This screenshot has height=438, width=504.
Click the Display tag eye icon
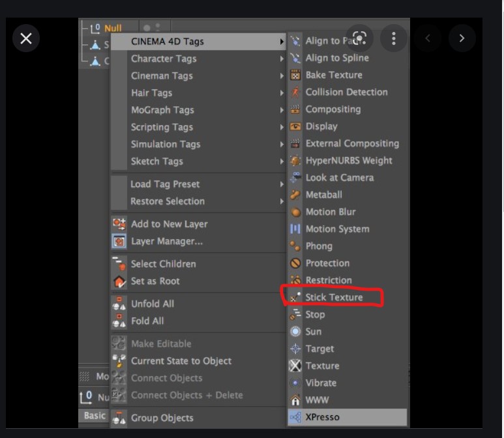pos(295,126)
